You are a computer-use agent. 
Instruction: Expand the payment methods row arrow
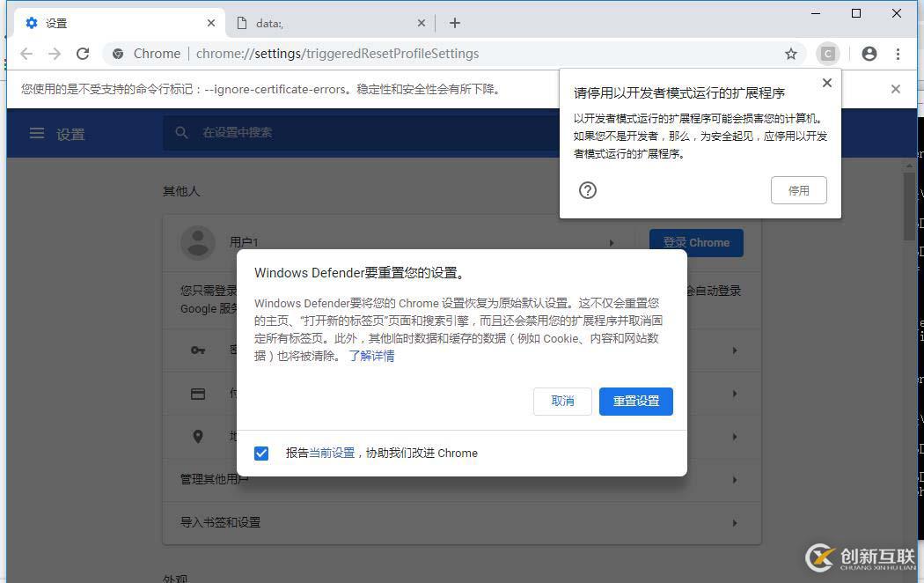point(734,394)
